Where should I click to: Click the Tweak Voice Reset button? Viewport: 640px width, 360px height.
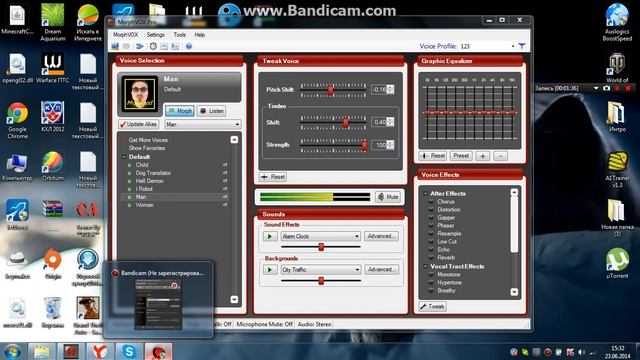click(273, 177)
